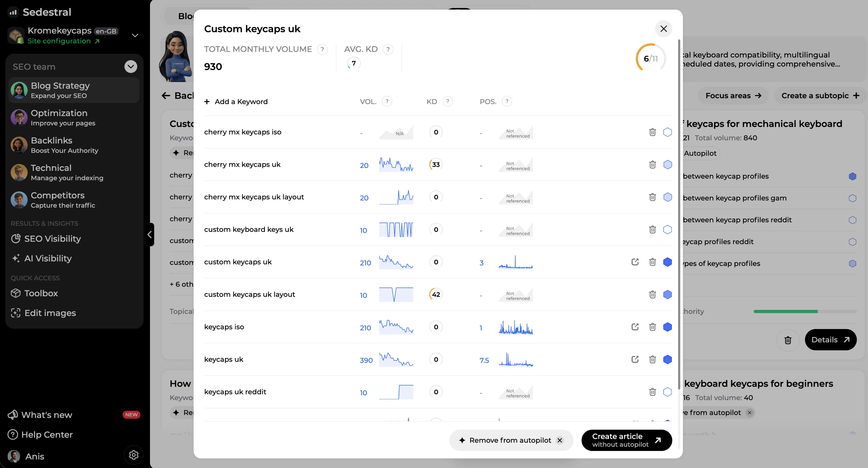Delete keyword cherry mx keycaps iso
The width and height of the screenshot is (868, 468).
coord(652,132)
